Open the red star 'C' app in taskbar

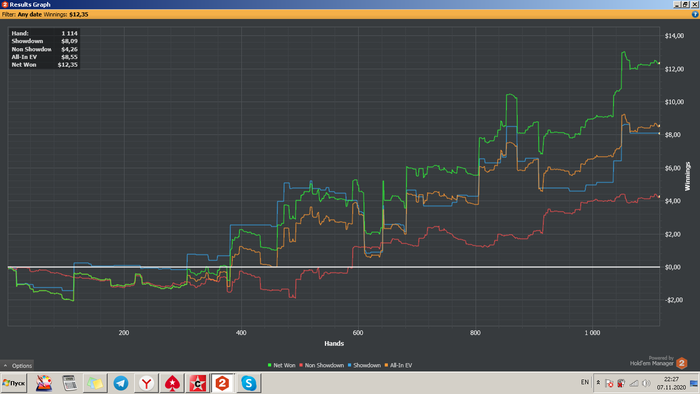[x=197, y=383]
